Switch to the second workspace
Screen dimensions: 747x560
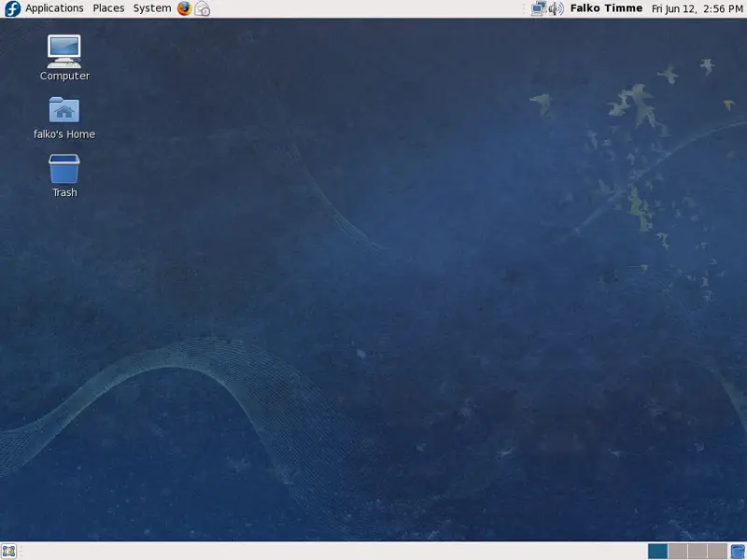pyautogui.click(x=678, y=552)
